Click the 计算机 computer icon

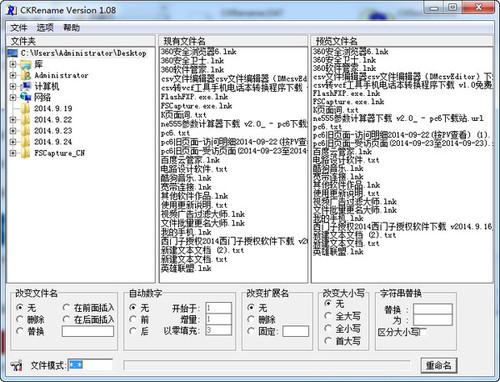coord(26,86)
